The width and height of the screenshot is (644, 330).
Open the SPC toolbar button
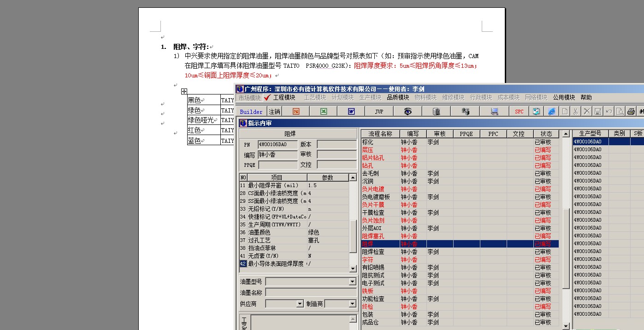tap(519, 112)
